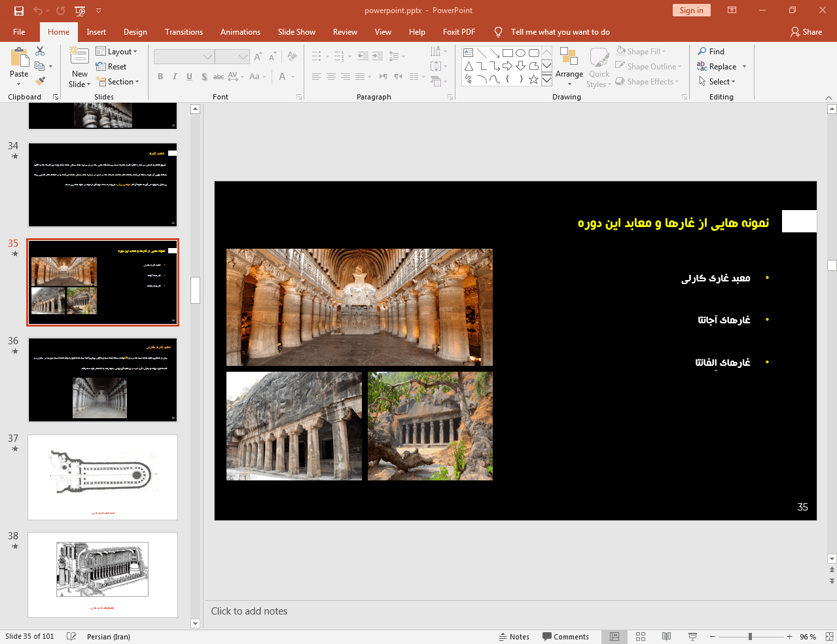Click the Sign in button
This screenshot has width=837, height=644.
[691, 10]
